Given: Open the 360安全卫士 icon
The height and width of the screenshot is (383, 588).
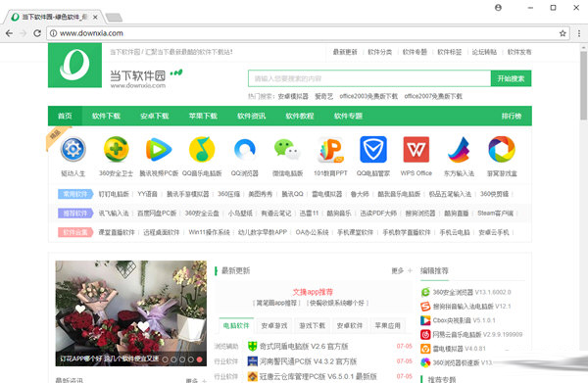Looking at the screenshot, I should coord(116,149).
